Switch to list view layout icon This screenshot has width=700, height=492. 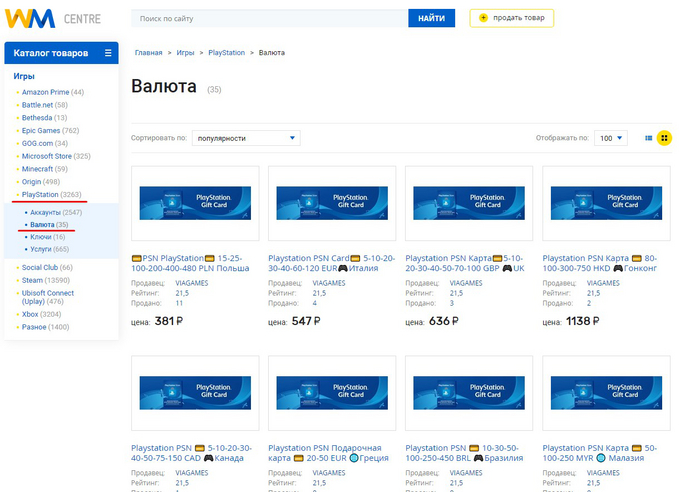[x=649, y=138]
